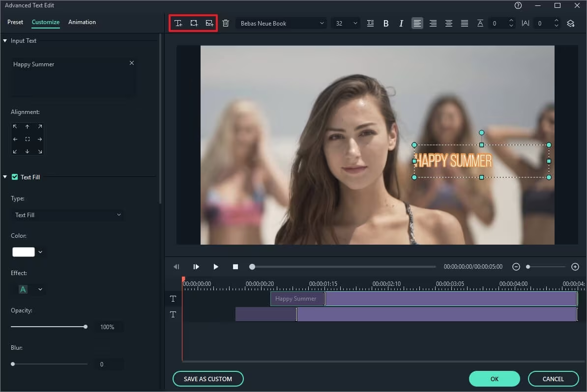Apply bold formatting to the text
The width and height of the screenshot is (587, 392).
[x=386, y=23]
